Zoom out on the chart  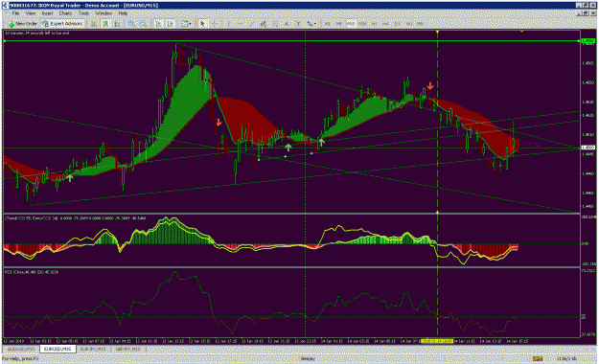143,24
